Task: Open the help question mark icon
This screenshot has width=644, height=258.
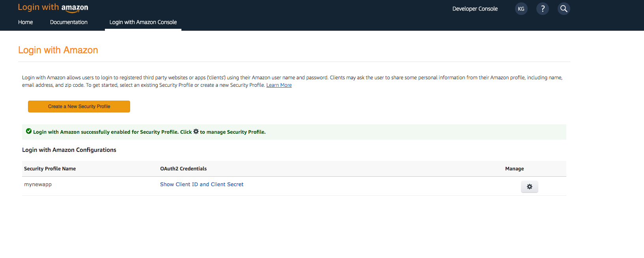Action: (x=543, y=9)
